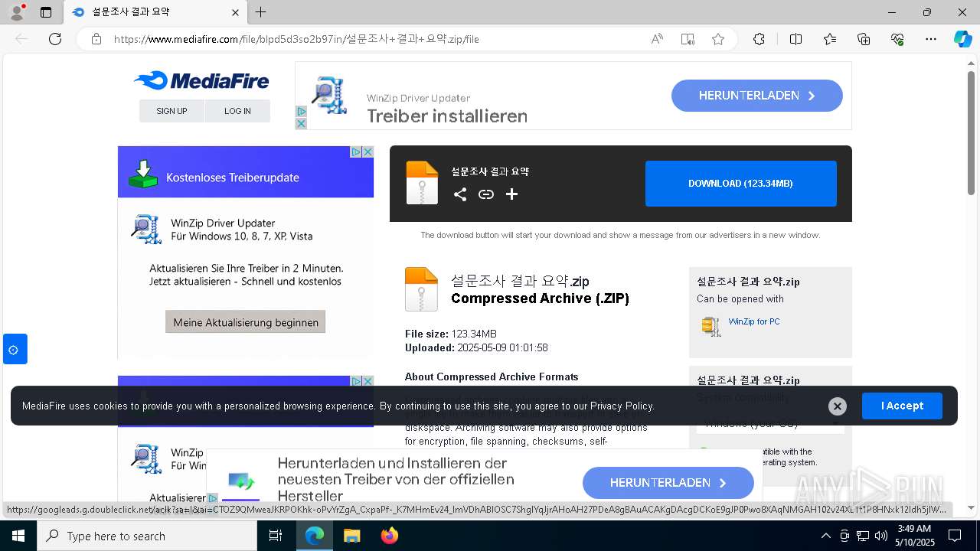Share the file using share icon
The image size is (980, 551).
point(460,194)
